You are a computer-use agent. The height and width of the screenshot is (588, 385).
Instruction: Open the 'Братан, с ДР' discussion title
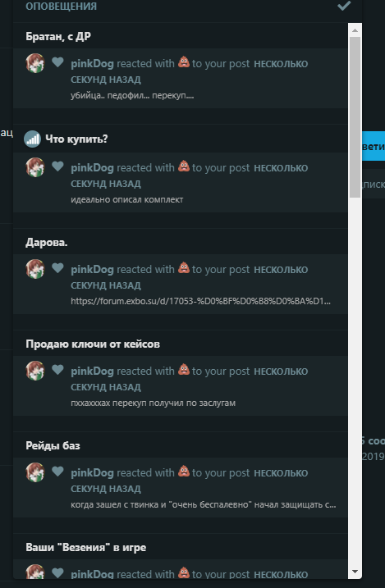pyautogui.click(x=58, y=36)
